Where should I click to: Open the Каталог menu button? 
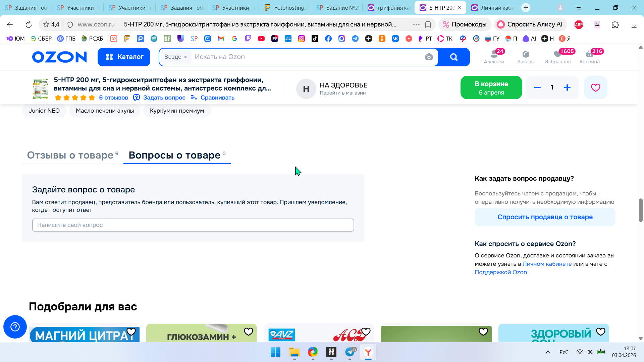tap(124, 57)
